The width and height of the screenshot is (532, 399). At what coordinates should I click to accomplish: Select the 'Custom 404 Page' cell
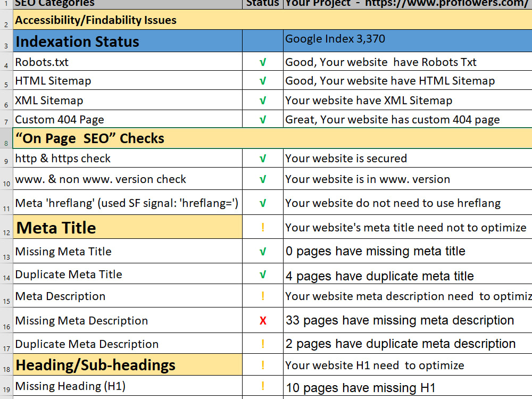tap(128, 119)
